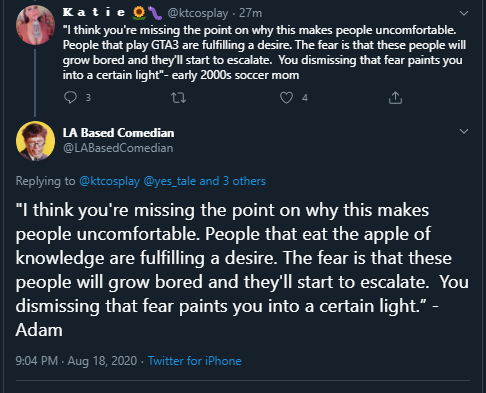View the like count of 4

(305, 98)
